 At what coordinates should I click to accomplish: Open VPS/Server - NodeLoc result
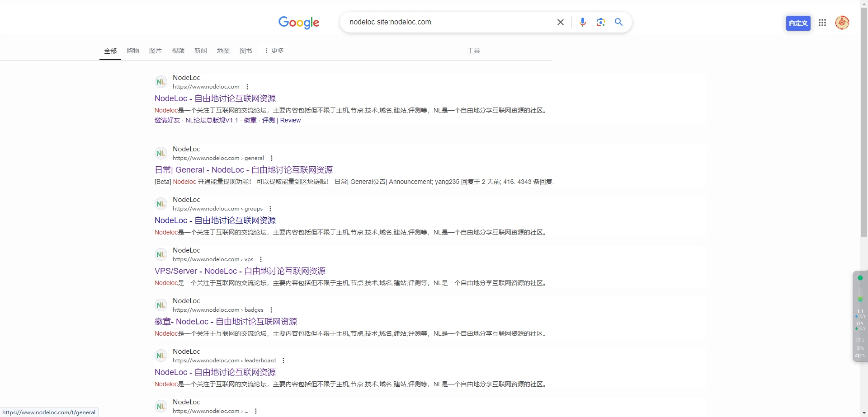tap(240, 271)
